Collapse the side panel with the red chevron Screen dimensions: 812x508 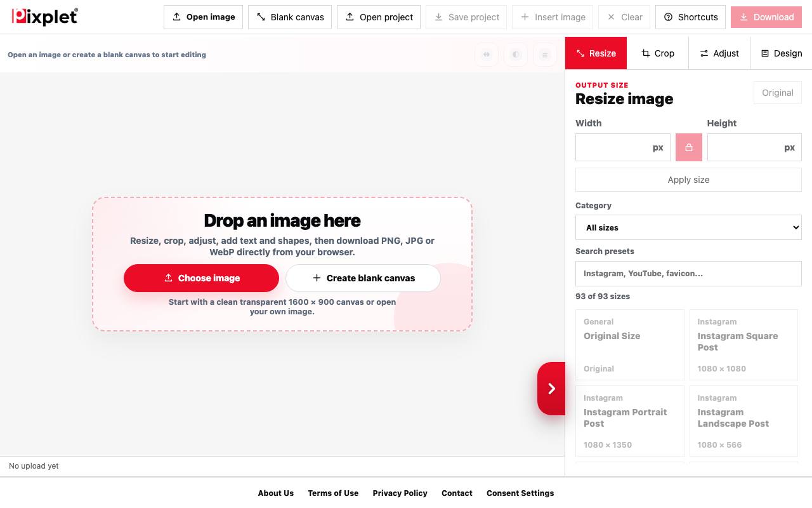coord(551,389)
